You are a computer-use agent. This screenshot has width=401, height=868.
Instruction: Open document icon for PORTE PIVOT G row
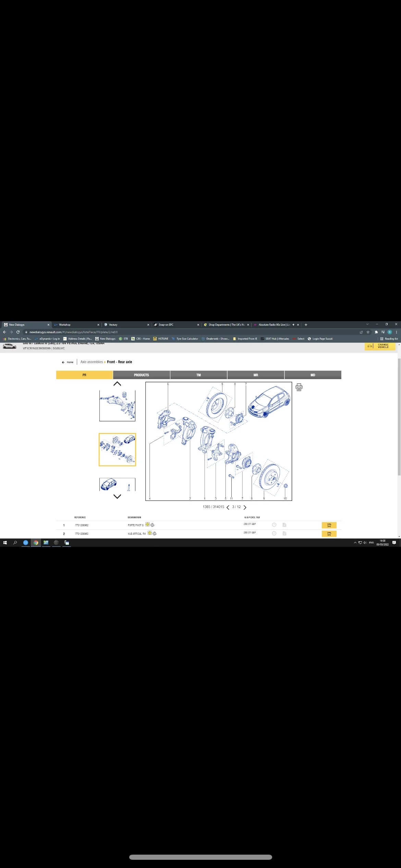click(284, 525)
